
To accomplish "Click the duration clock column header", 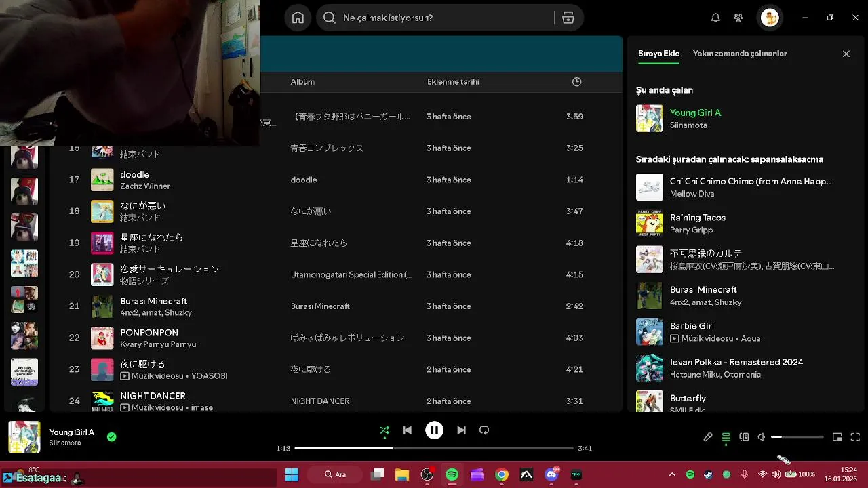I will coord(576,82).
